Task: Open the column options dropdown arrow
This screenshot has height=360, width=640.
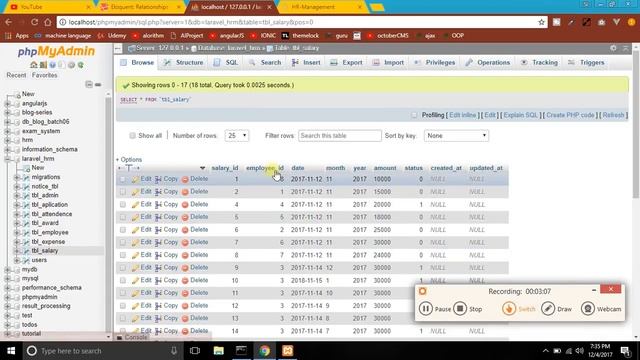Action: click(x=202, y=168)
